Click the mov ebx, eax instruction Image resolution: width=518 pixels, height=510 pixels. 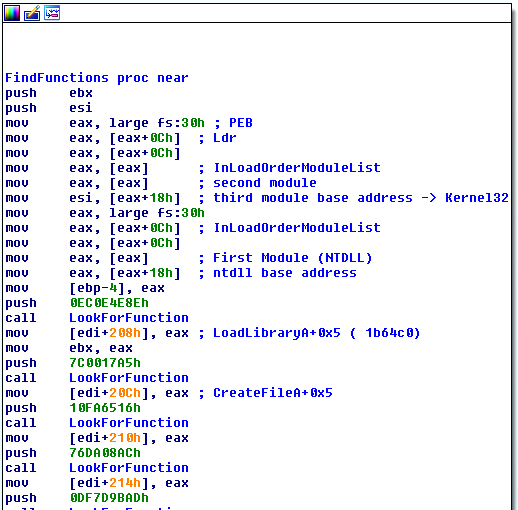pos(69,348)
